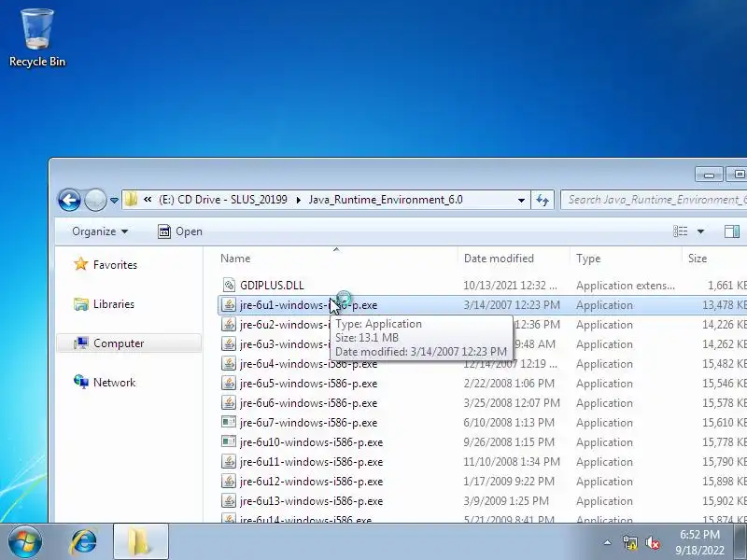Show hidden tray icons arrow

608,542
